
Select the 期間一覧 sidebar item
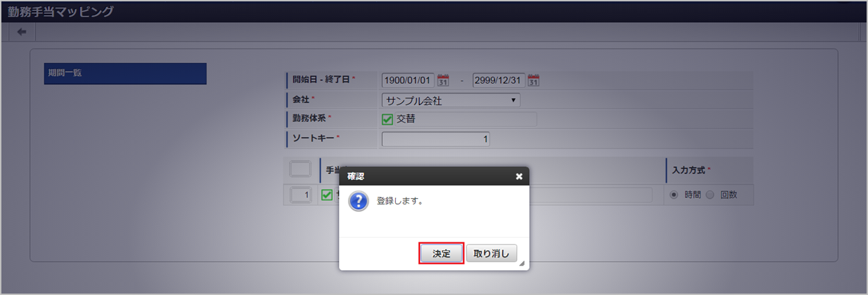point(125,73)
